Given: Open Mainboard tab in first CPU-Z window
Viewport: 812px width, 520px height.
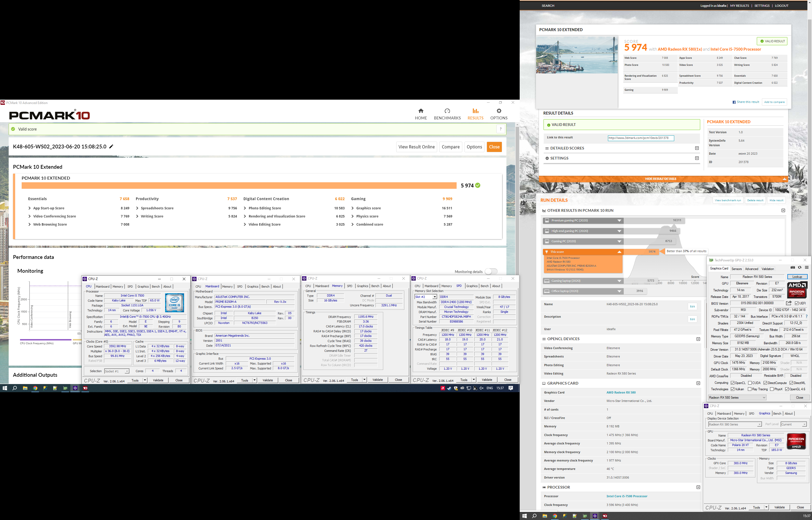Looking at the screenshot, I should coord(103,286).
